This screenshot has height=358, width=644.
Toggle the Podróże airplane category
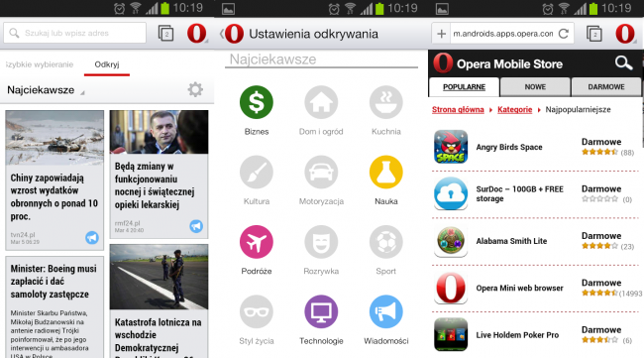[x=257, y=242]
